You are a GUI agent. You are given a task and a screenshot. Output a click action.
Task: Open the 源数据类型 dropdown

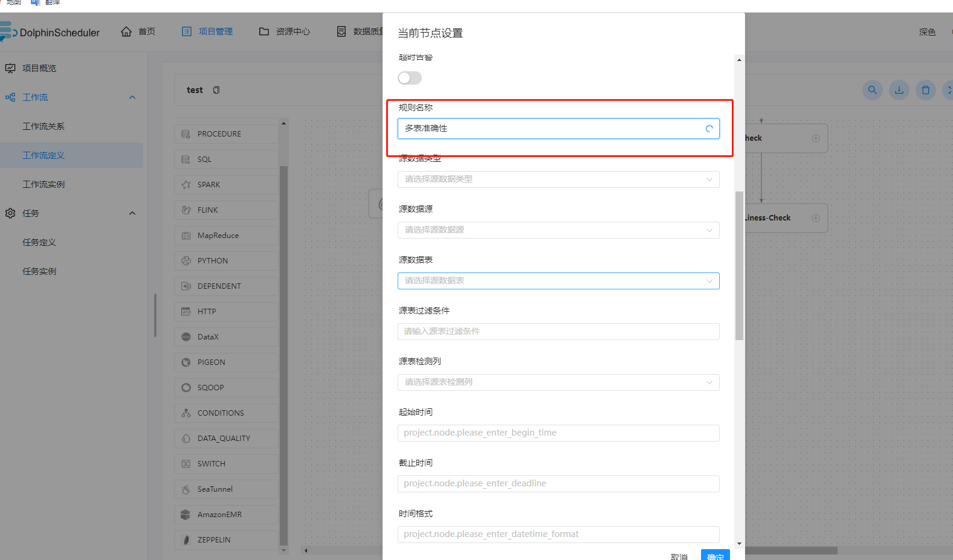pyautogui.click(x=558, y=179)
